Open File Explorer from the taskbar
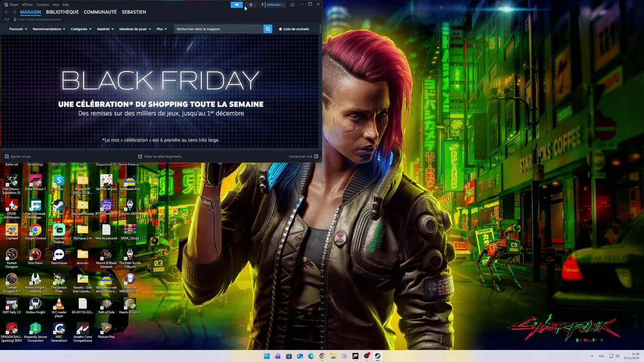The image size is (644, 362). (x=333, y=356)
